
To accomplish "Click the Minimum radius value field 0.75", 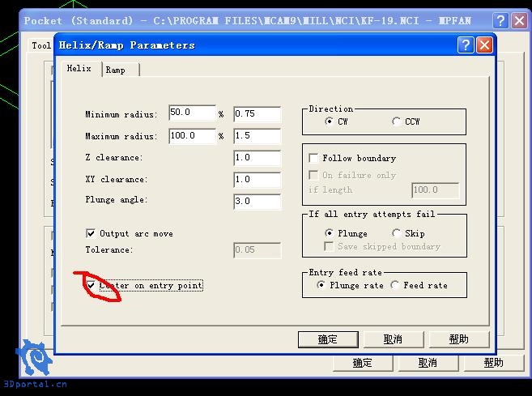I will (x=257, y=114).
